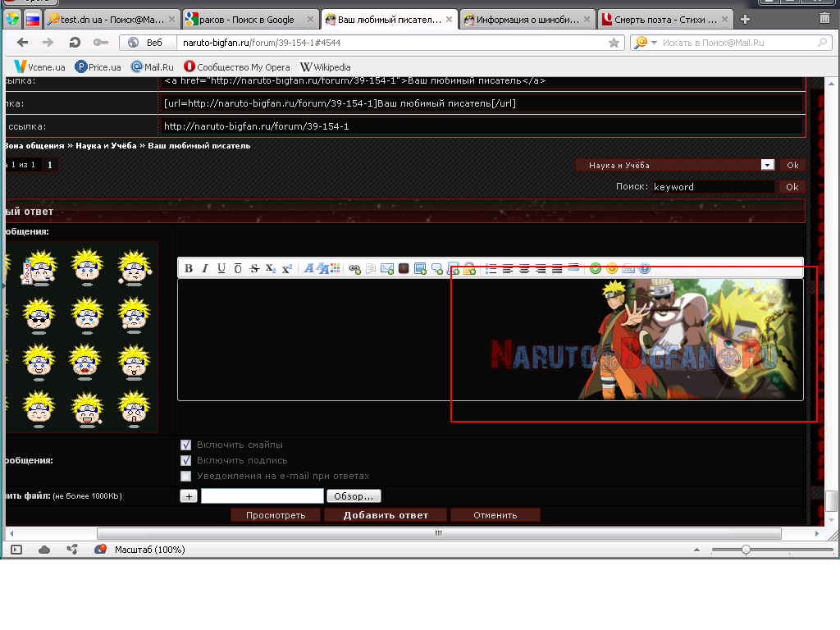Close the 'Ваш любимый писател...' tab
840x630 pixels.
449,20
